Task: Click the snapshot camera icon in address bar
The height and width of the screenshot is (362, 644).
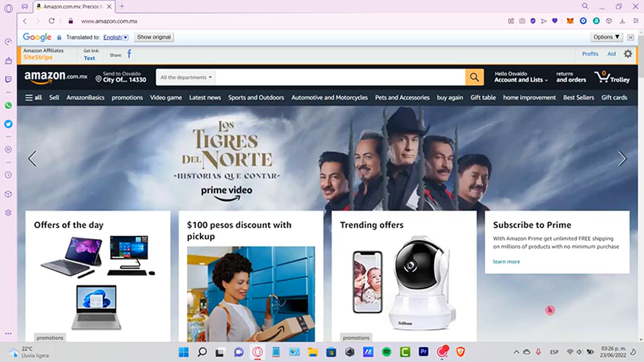Action: tap(522, 21)
